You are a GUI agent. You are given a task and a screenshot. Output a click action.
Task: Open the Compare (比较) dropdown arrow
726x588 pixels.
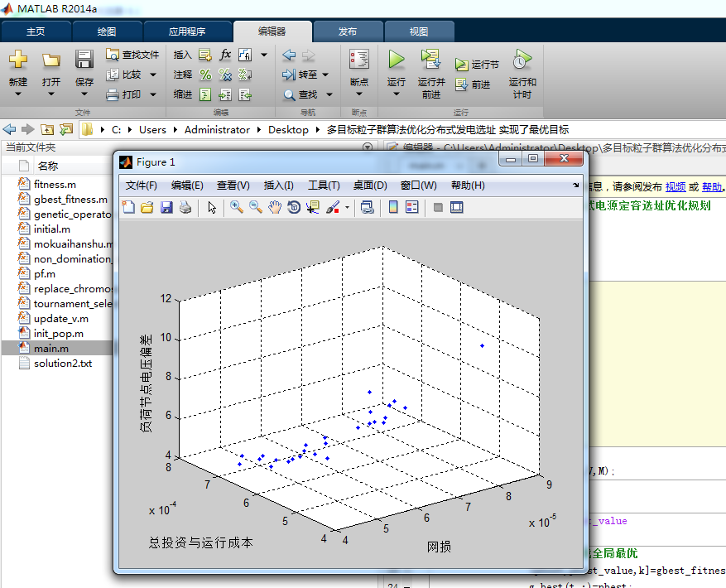[153, 75]
